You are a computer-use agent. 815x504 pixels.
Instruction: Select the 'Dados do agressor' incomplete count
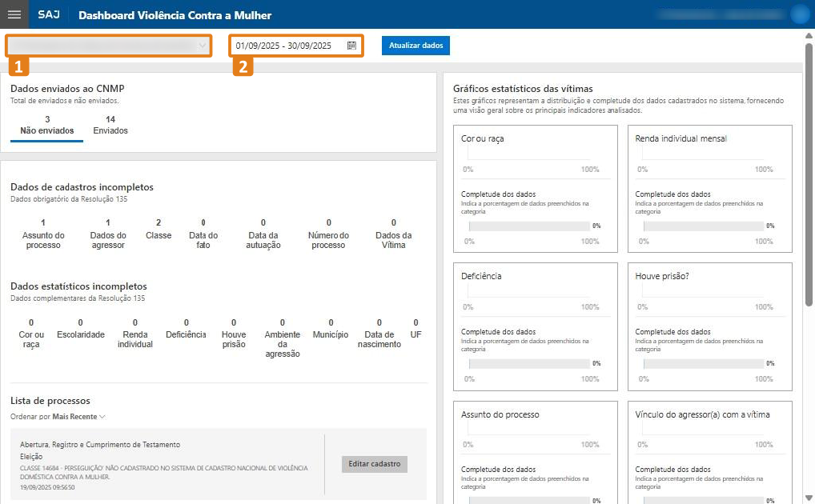tap(108, 234)
